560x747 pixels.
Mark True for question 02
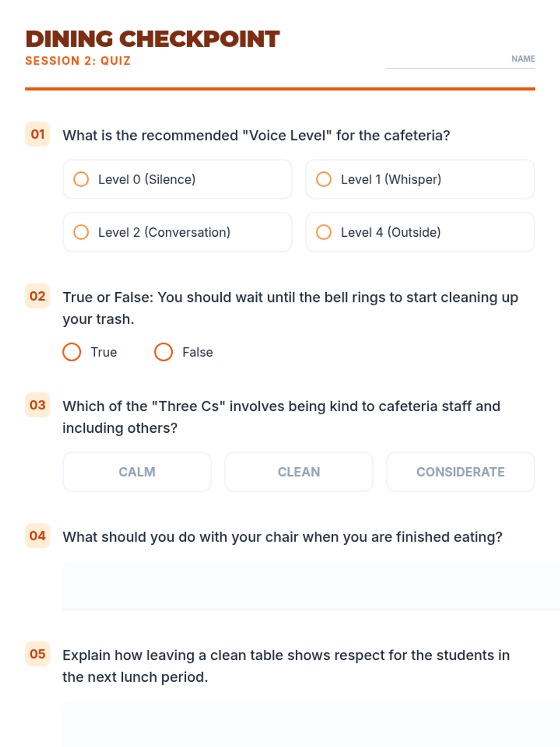point(72,352)
